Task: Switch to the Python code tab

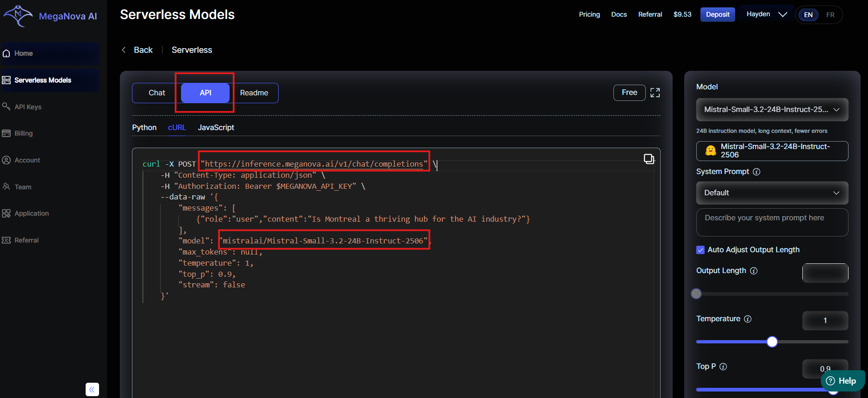Action: tap(144, 127)
